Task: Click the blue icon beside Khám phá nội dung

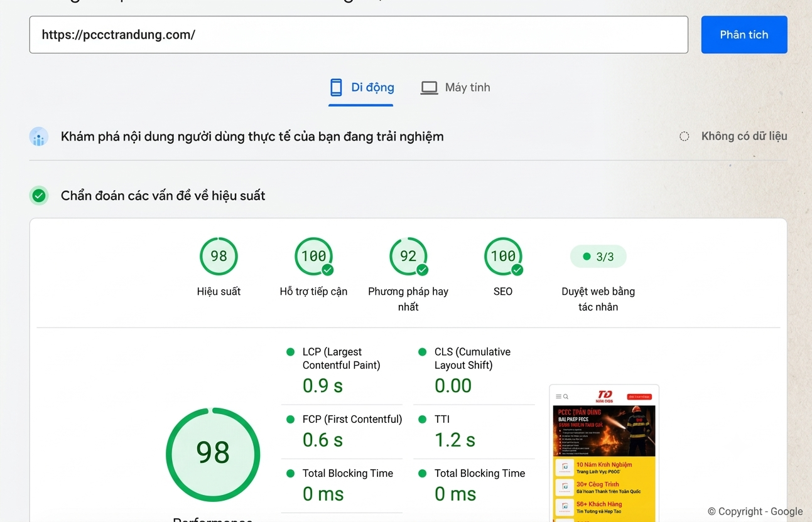Action: (39, 136)
